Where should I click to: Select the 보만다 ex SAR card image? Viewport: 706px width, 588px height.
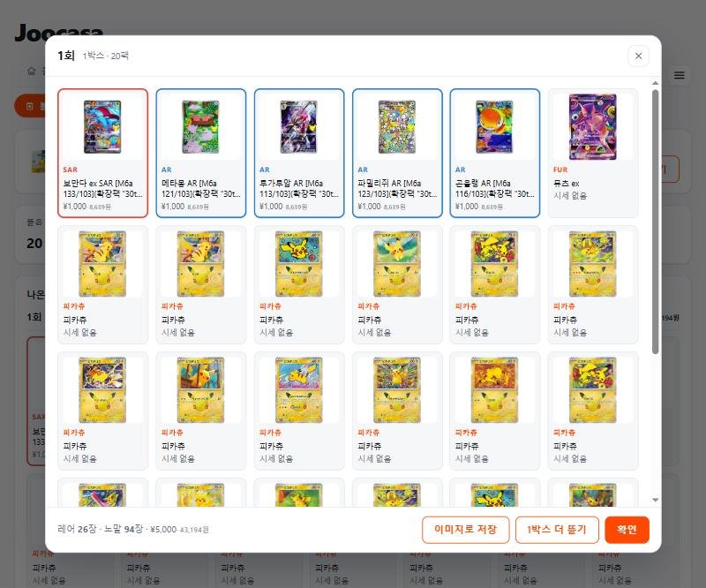tap(102, 127)
